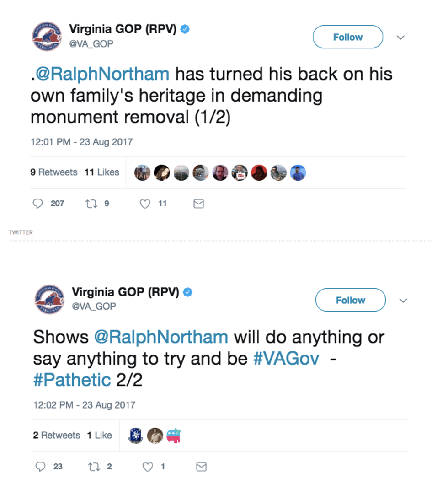448x484 pixels.
Task: Open the second tweet's more-options chevron
Action: pos(403,301)
